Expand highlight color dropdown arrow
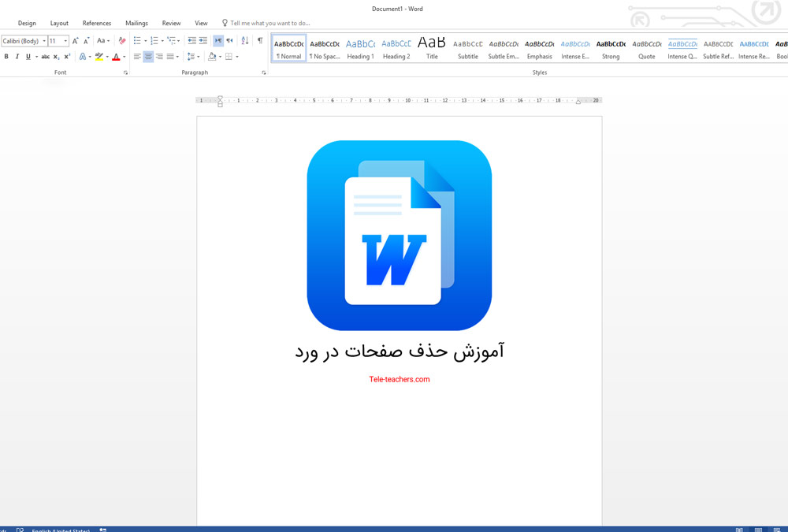 [x=107, y=57]
